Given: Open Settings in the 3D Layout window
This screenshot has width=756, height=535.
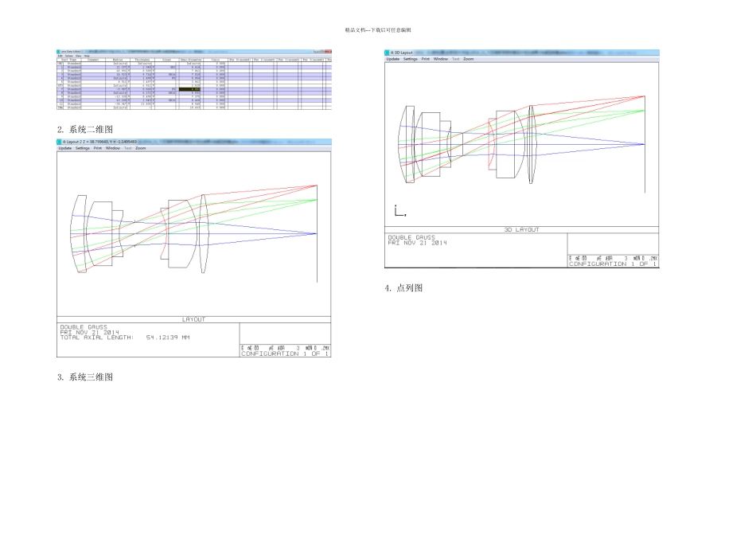Looking at the screenshot, I should point(411,59).
